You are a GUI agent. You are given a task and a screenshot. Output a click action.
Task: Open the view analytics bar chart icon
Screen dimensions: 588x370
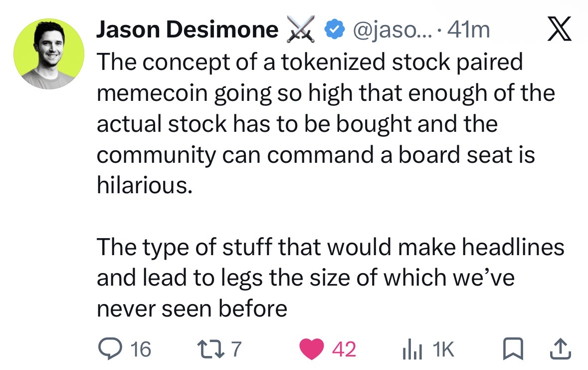point(412,350)
